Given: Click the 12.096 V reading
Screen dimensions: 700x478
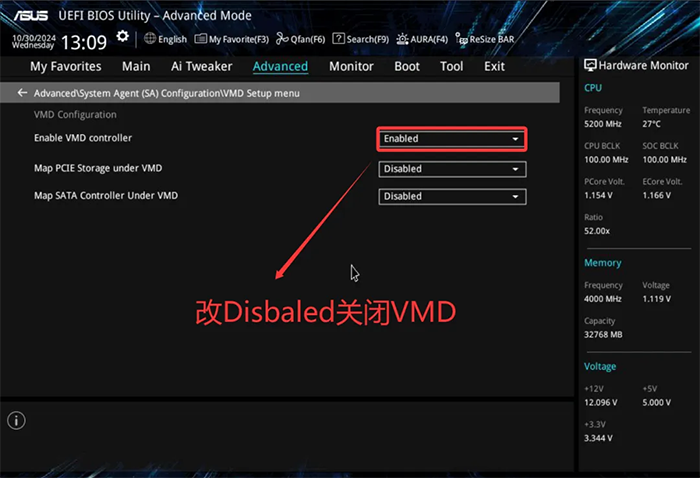Looking at the screenshot, I should 600,402.
